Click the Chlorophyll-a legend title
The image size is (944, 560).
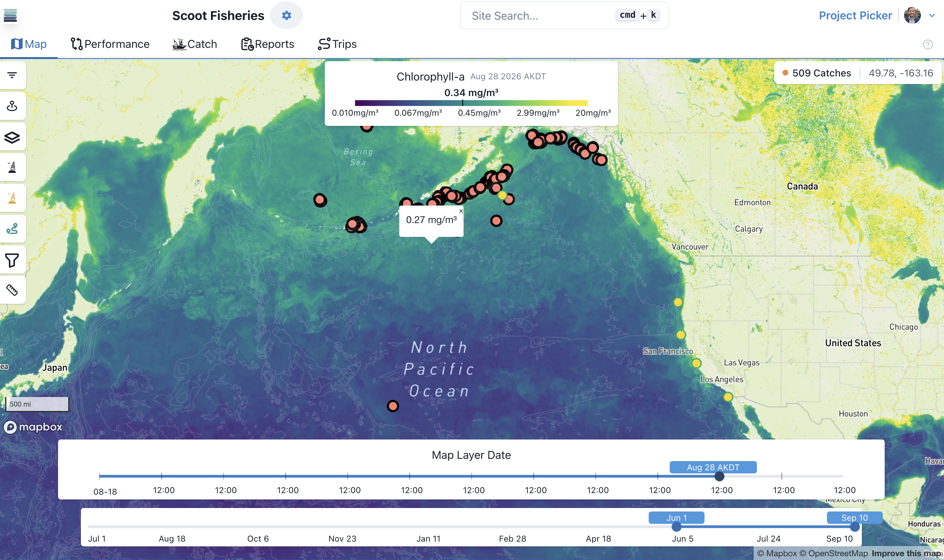(430, 77)
